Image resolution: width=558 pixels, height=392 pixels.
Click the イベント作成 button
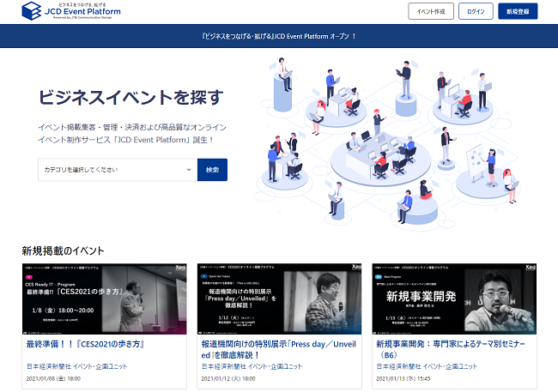[431, 11]
